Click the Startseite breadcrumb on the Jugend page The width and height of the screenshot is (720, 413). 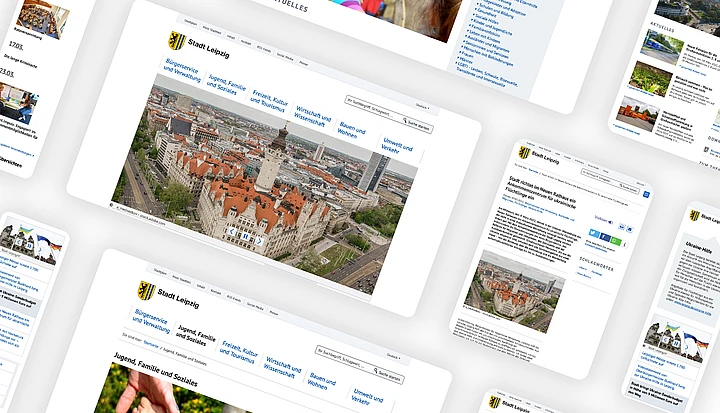tap(151, 344)
